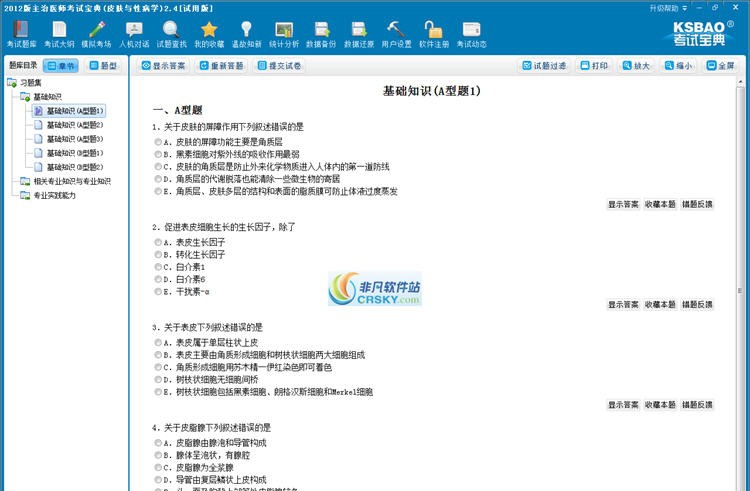Screen dimensions: 750x491
Task: Open 用户设置 user settings hammer icon
Action: (397, 34)
